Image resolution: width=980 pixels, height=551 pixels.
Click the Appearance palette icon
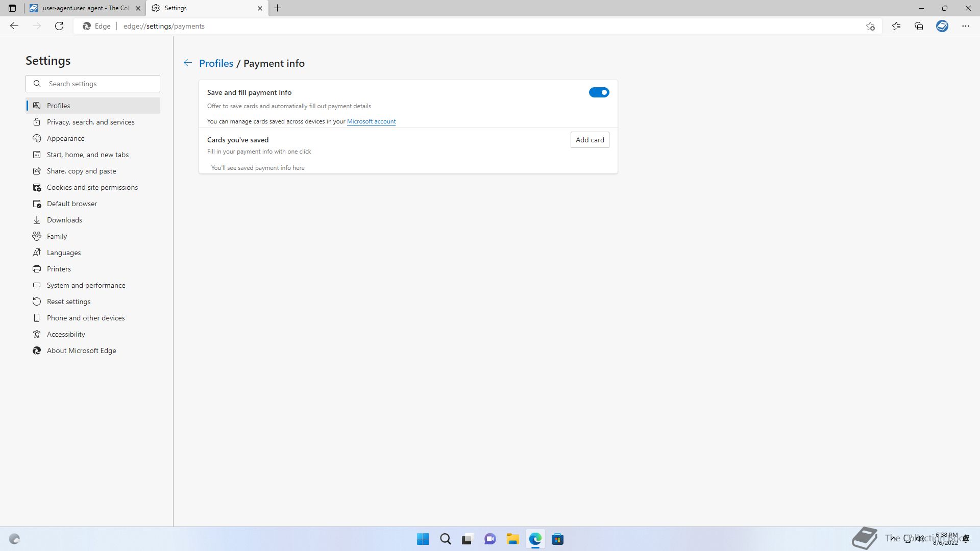[x=37, y=138]
